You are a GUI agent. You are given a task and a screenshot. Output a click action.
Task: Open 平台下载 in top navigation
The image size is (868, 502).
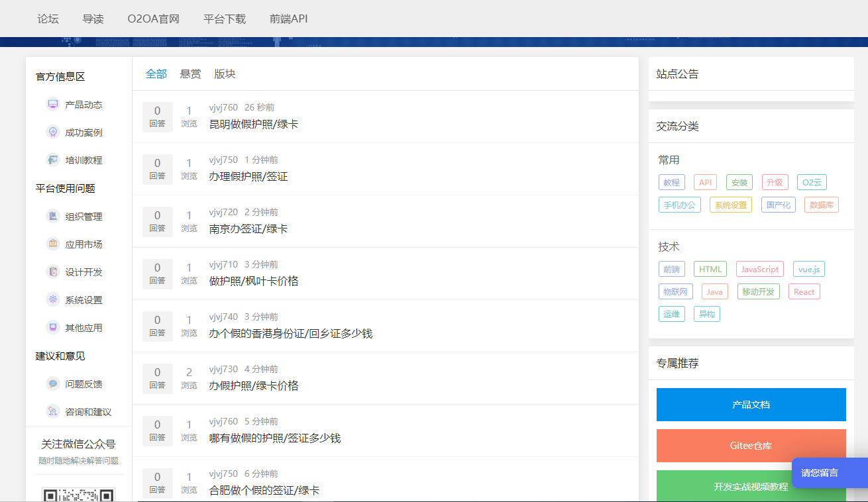pos(225,19)
